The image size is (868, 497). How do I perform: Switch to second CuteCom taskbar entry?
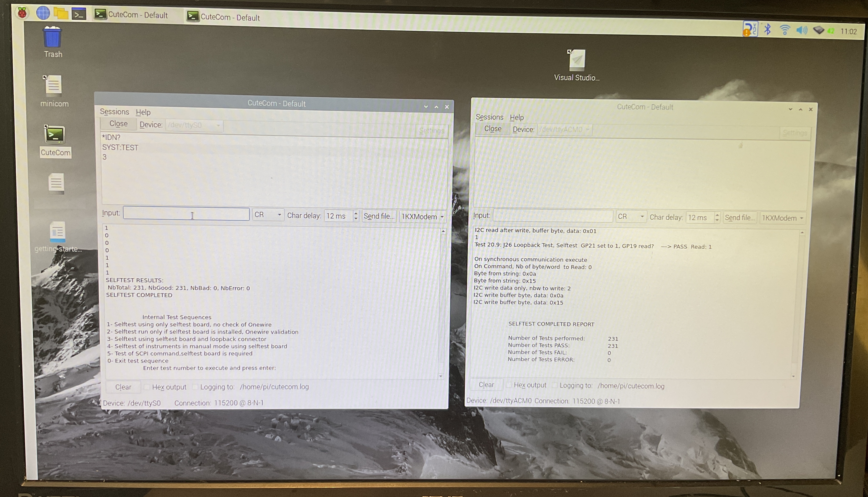[x=224, y=17]
